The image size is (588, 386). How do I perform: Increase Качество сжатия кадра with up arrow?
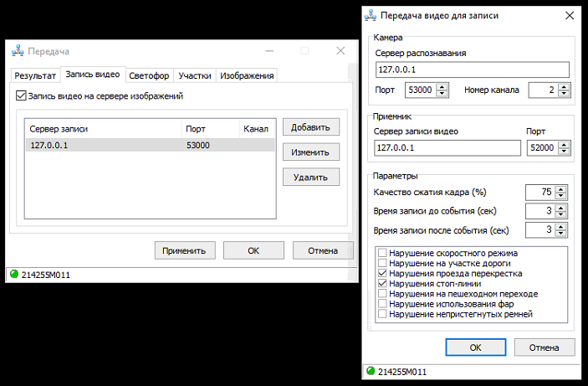559,188
